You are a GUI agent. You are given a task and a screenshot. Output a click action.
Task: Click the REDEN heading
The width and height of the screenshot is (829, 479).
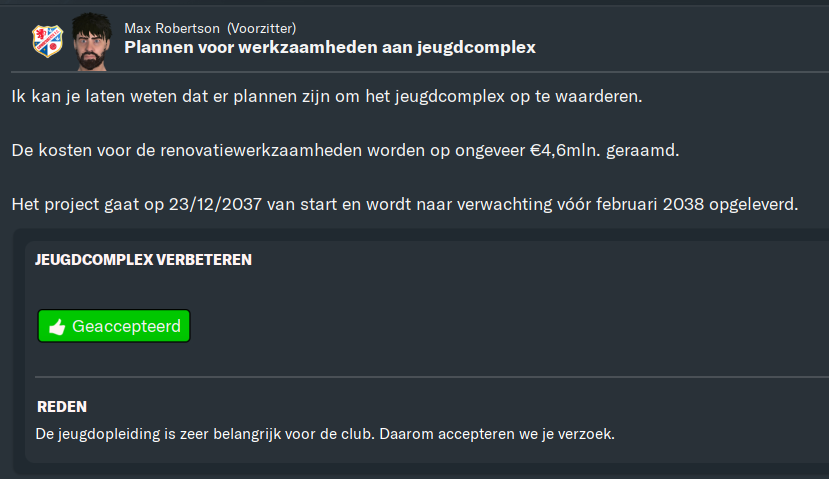click(62, 407)
